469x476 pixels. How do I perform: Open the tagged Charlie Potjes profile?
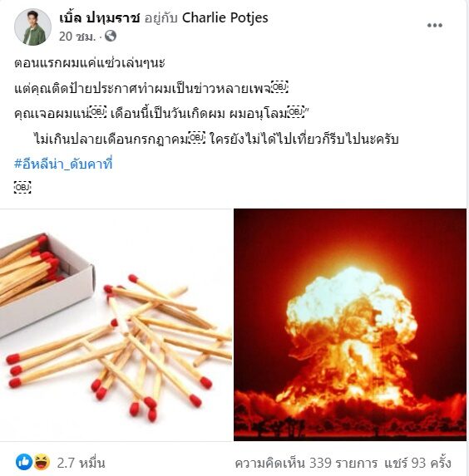click(225, 18)
